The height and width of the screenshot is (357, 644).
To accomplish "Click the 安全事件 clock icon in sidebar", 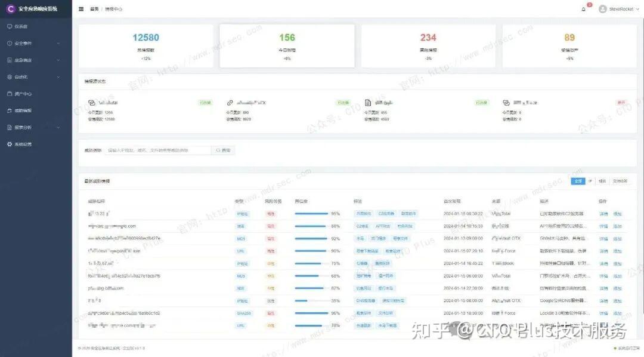I will pos(10,43).
